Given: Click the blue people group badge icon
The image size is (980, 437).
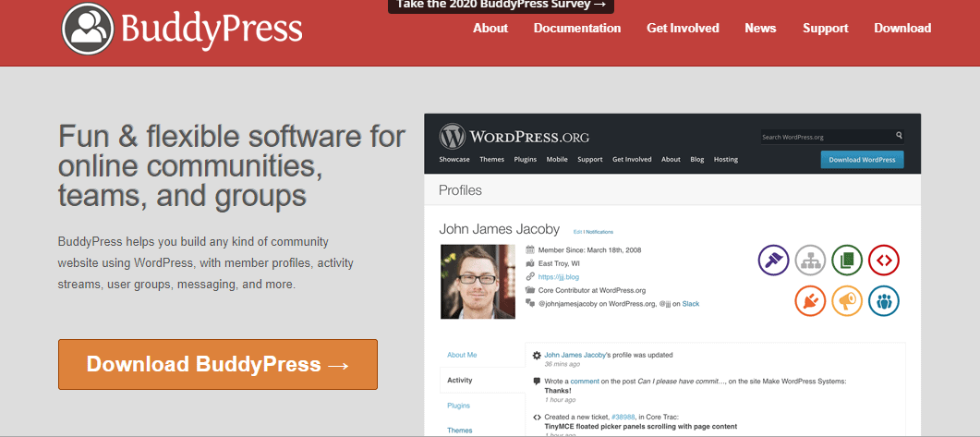Looking at the screenshot, I should coord(884,300).
